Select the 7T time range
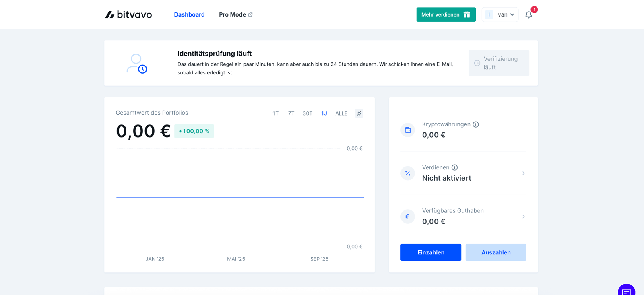 pyautogui.click(x=291, y=113)
